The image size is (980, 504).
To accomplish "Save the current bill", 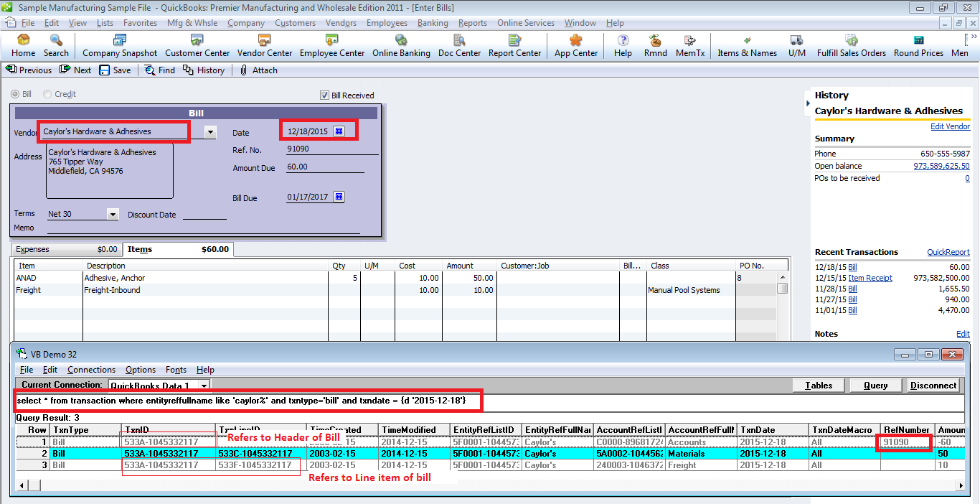I will [x=115, y=70].
